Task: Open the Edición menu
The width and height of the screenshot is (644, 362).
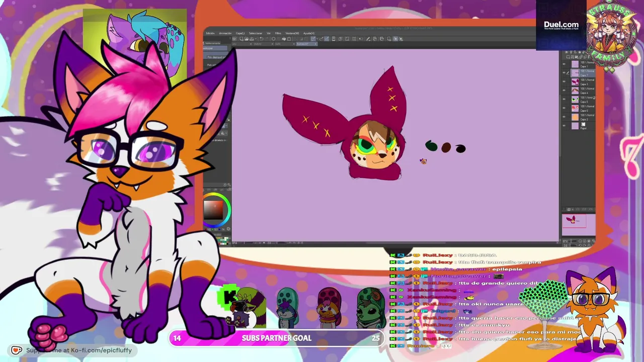Action: [x=210, y=33]
